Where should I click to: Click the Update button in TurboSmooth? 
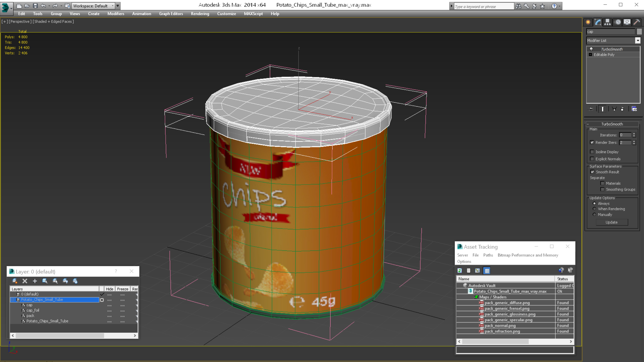tap(612, 222)
